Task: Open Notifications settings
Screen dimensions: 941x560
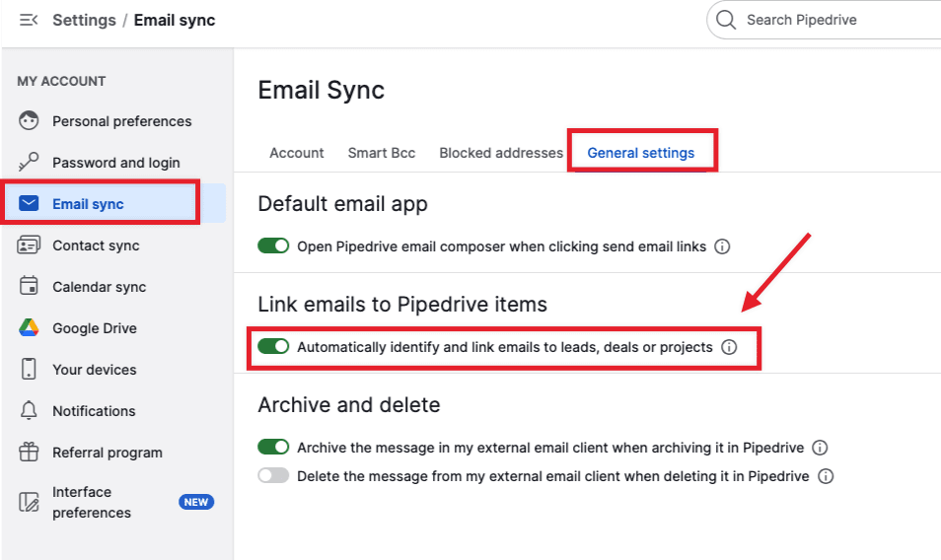Action: (94, 411)
